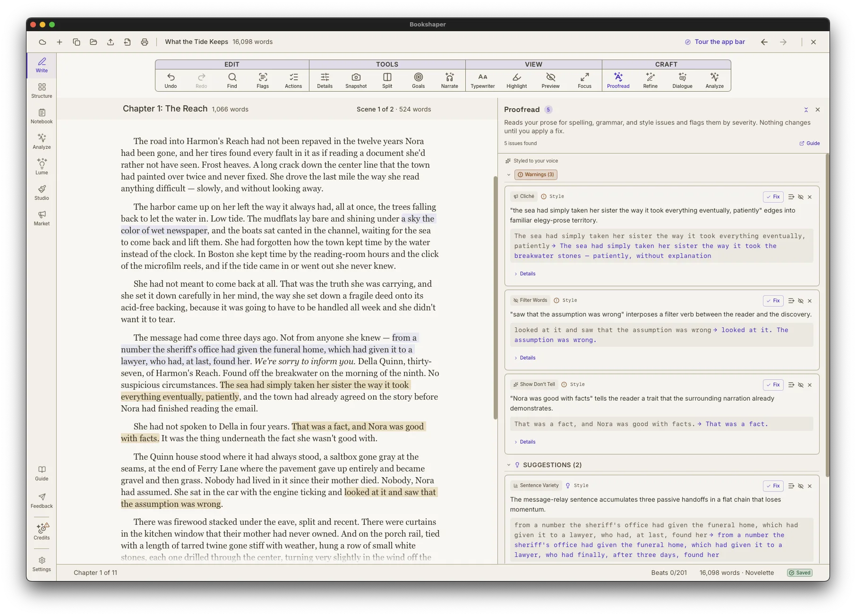Open the Find tool

232,80
